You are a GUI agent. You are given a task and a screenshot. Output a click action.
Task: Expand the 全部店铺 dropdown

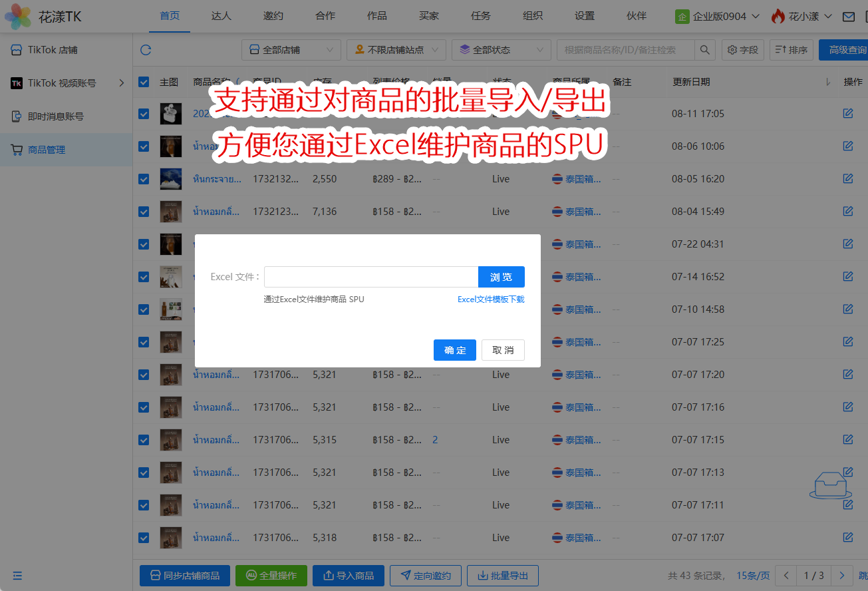point(291,50)
